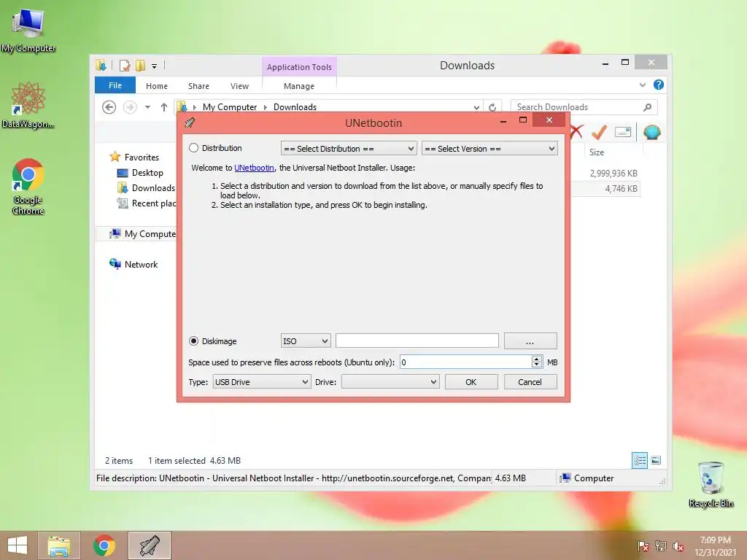
Task: Click the persistence space MB field
Action: click(465, 362)
